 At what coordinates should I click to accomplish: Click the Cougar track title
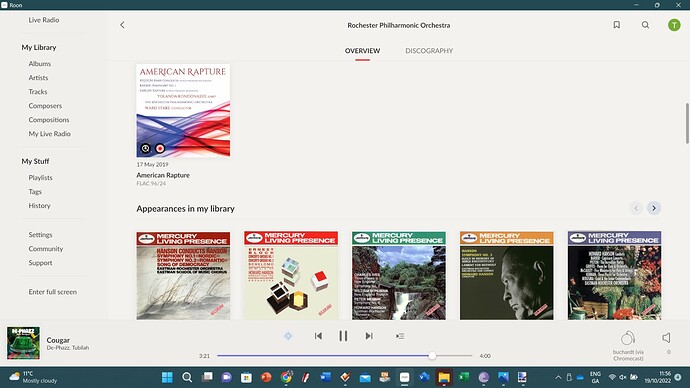(x=58, y=340)
